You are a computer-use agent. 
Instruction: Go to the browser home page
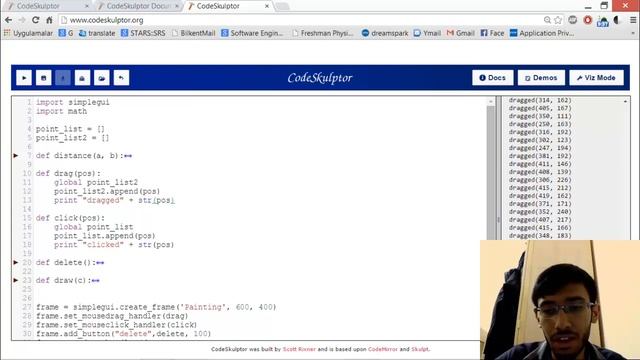click(49, 20)
